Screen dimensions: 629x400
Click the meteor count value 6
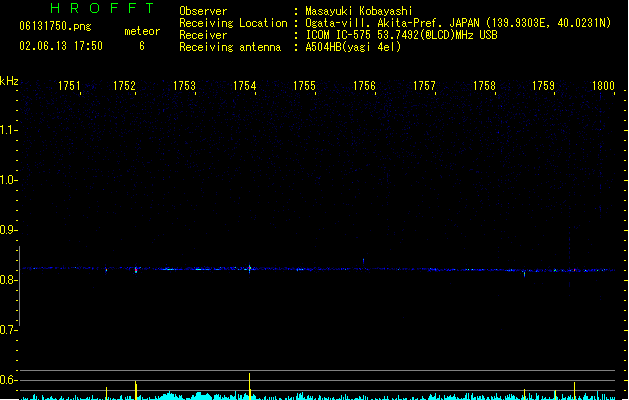pyautogui.click(x=142, y=46)
